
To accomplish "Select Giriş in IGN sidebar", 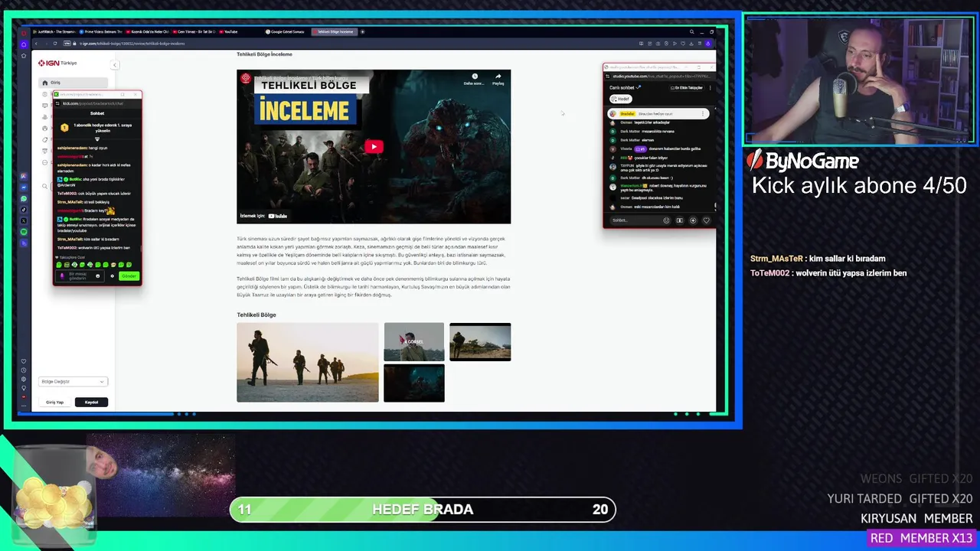I will coord(73,83).
